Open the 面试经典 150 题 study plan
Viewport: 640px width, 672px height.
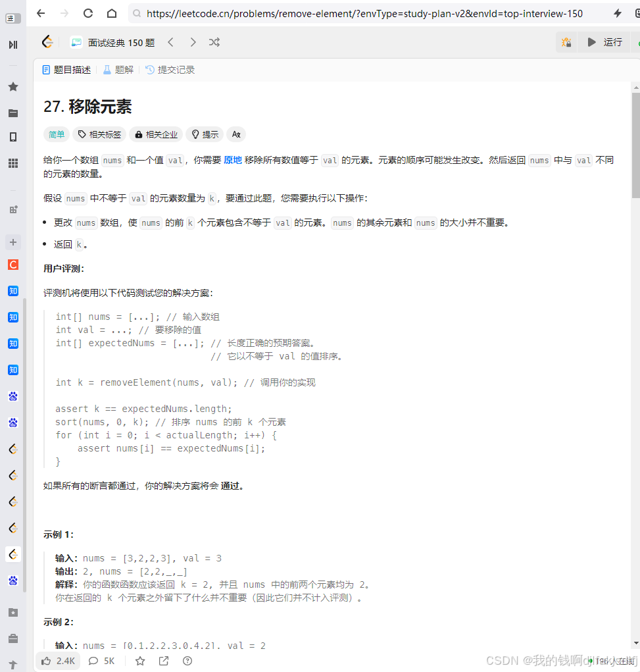point(112,42)
